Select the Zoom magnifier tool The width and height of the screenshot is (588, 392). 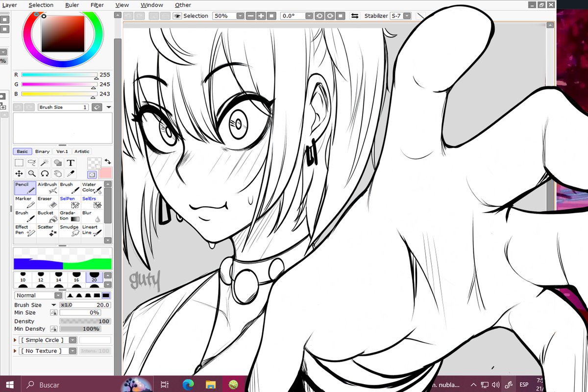tap(32, 173)
